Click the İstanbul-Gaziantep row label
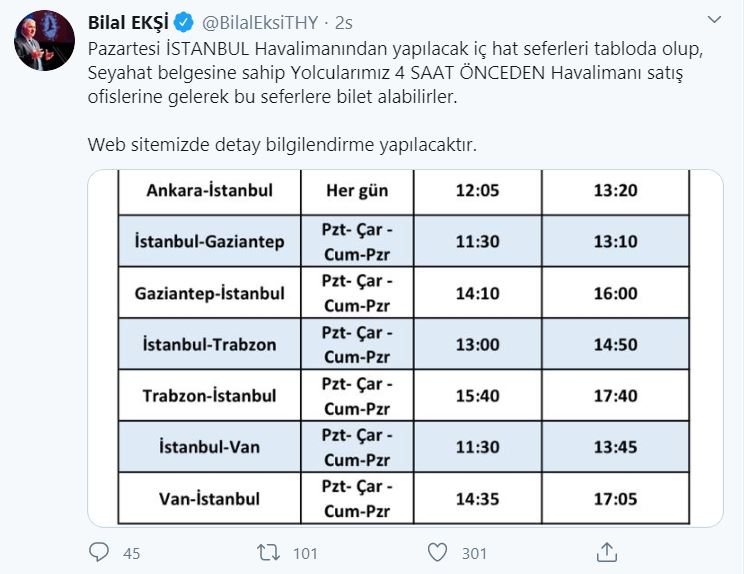 coord(209,241)
